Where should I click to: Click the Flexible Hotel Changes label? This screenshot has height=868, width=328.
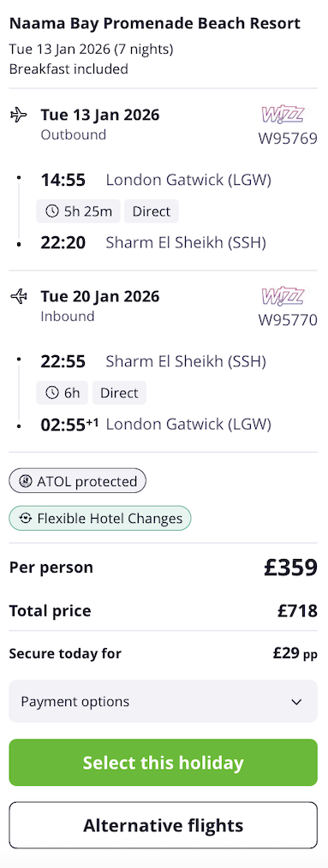pyautogui.click(x=110, y=519)
